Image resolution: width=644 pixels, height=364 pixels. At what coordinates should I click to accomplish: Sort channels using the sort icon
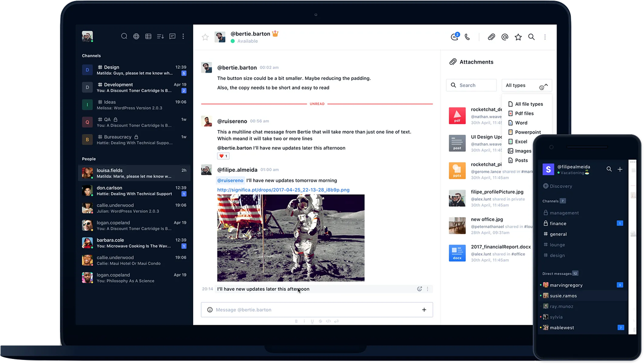point(160,36)
